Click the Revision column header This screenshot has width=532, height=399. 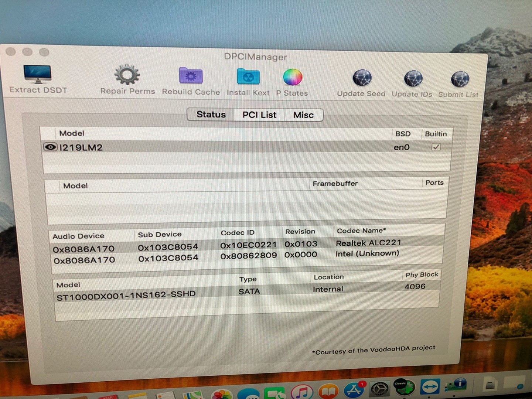point(300,232)
